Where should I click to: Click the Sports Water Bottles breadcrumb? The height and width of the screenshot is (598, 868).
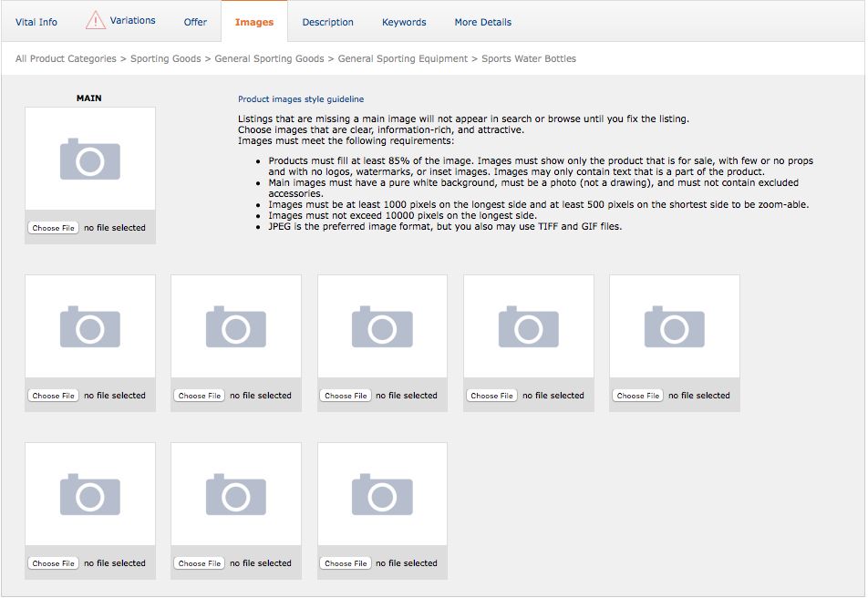(531, 58)
